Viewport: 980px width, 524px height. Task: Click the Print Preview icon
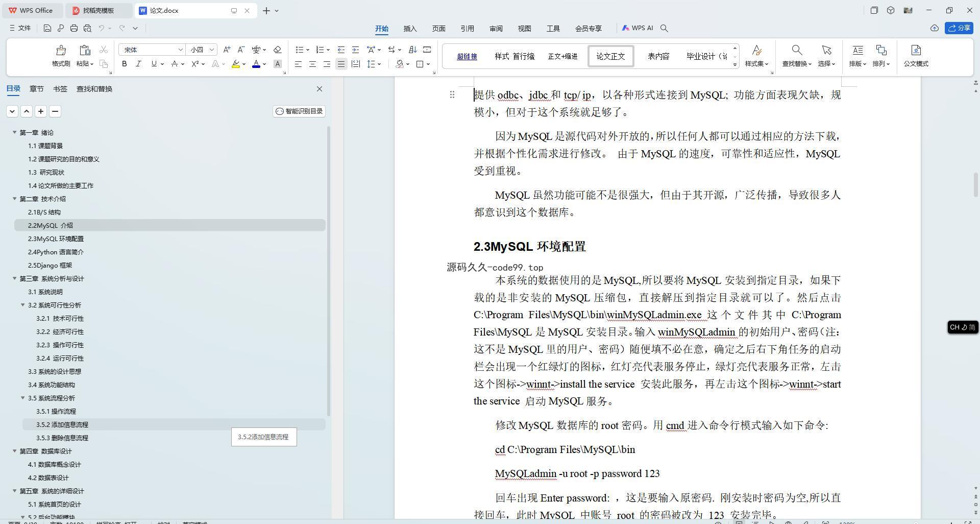pyautogui.click(x=87, y=28)
